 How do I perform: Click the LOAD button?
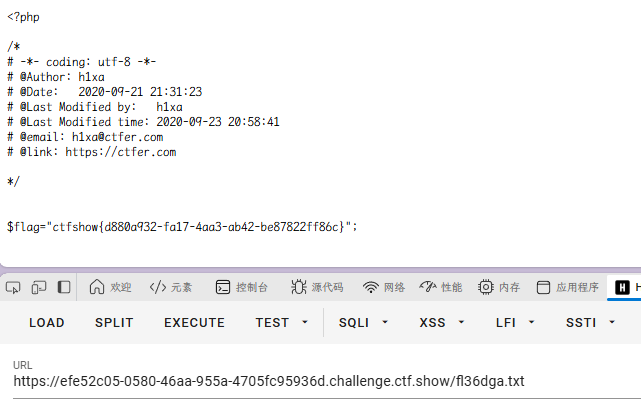(47, 323)
